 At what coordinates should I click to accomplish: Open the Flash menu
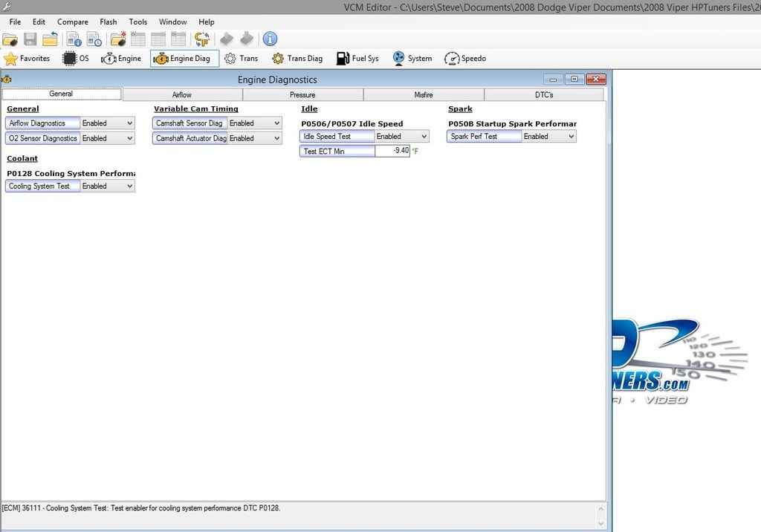coord(108,22)
